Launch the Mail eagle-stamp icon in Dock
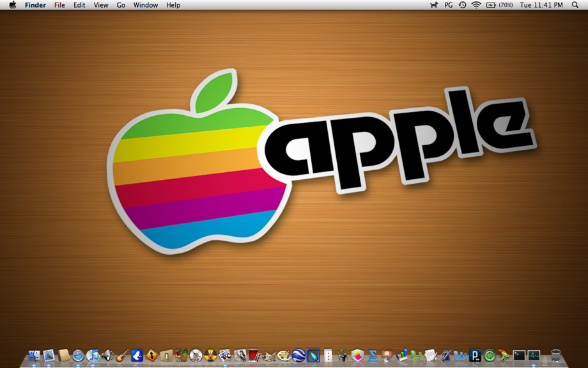588x368 pixels. (x=49, y=355)
